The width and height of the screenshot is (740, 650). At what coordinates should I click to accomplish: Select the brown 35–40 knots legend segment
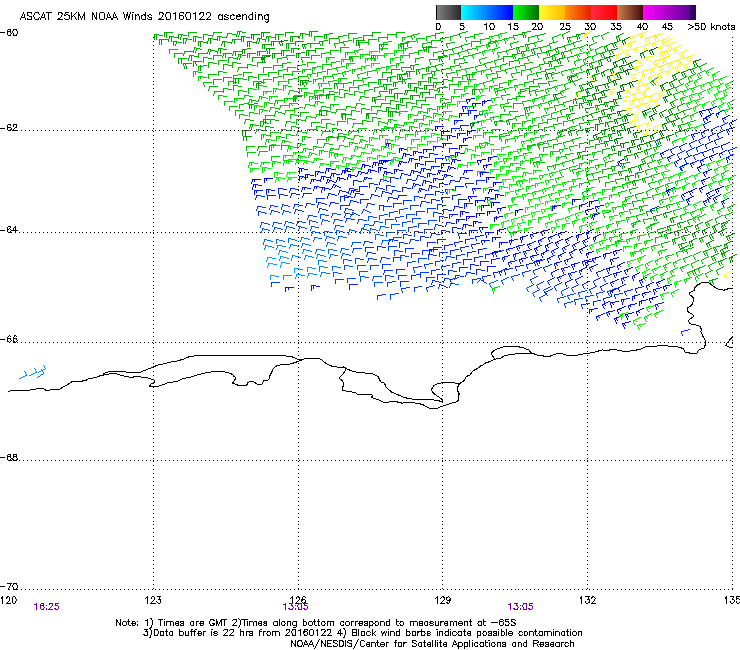coord(630,12)
